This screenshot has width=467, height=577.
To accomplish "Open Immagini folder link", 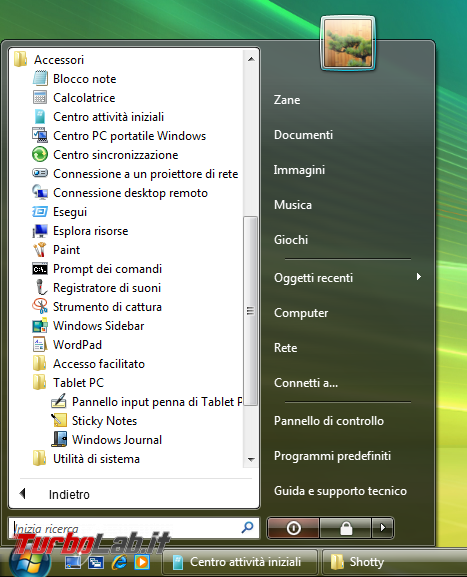I will [299, 170].
